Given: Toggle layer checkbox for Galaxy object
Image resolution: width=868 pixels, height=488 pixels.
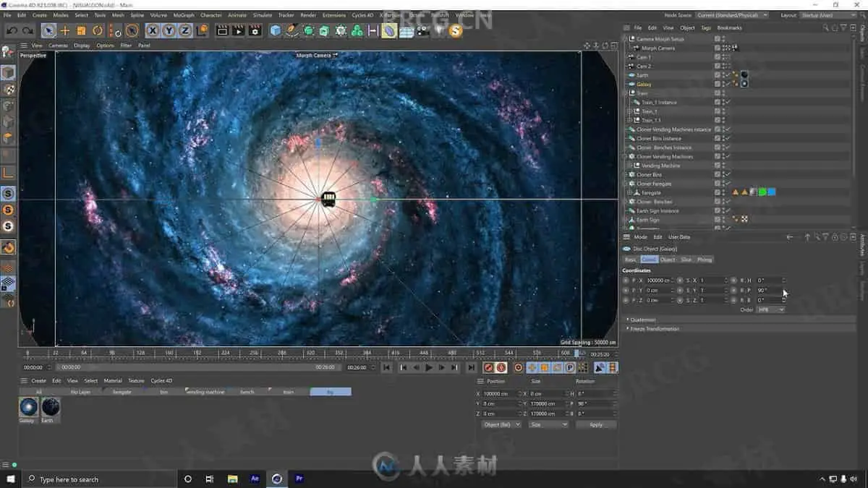Looking at the screenshot, I should click(x=718, y=84).
